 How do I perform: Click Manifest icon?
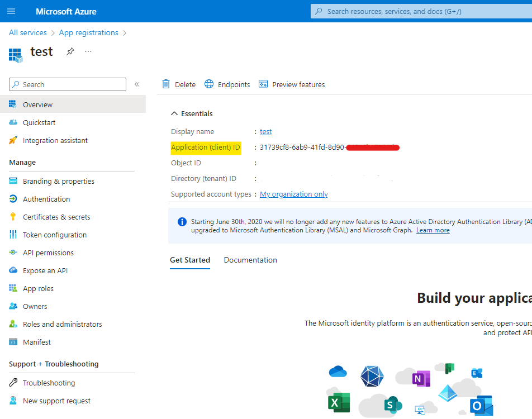[x=13, y=342]
